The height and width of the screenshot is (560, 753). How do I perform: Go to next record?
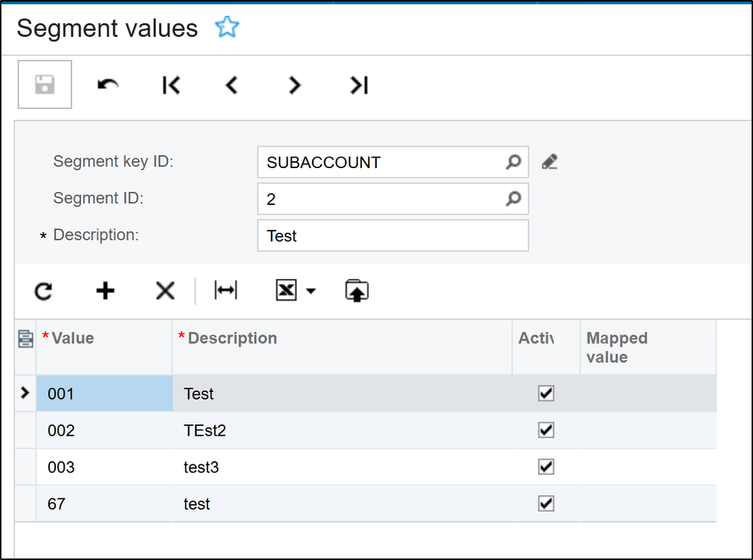[295, 85]
